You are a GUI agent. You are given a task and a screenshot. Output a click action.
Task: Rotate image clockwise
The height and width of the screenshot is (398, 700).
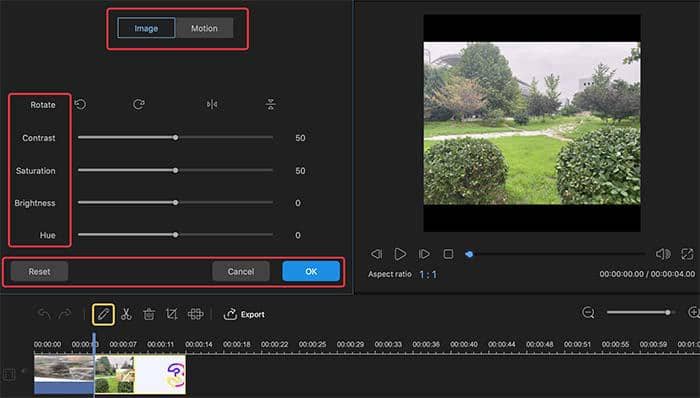point(138,104)
